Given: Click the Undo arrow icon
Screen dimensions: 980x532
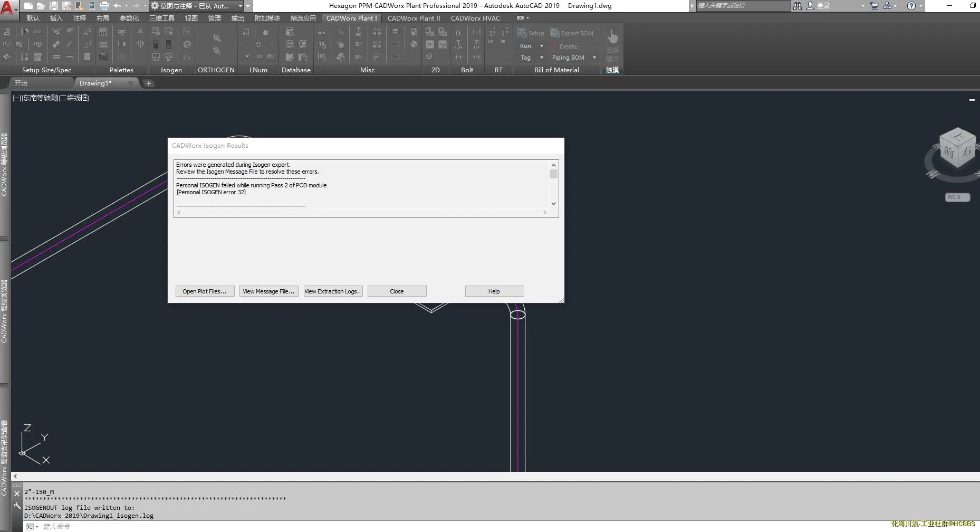Looking at the screenshot, I should [117, 6].
